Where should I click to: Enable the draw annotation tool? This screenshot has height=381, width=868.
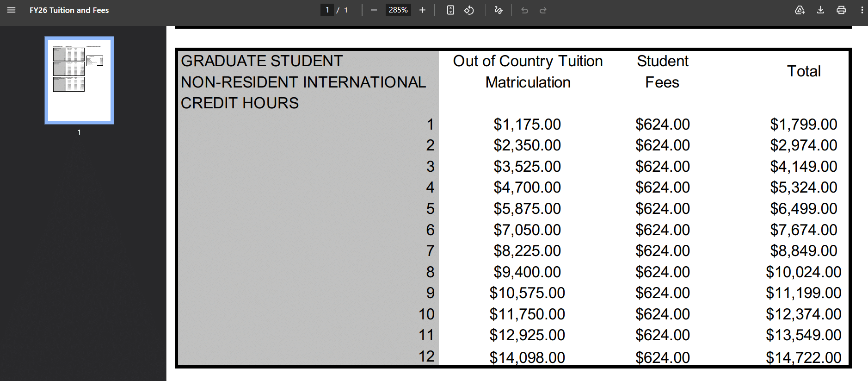499,10
